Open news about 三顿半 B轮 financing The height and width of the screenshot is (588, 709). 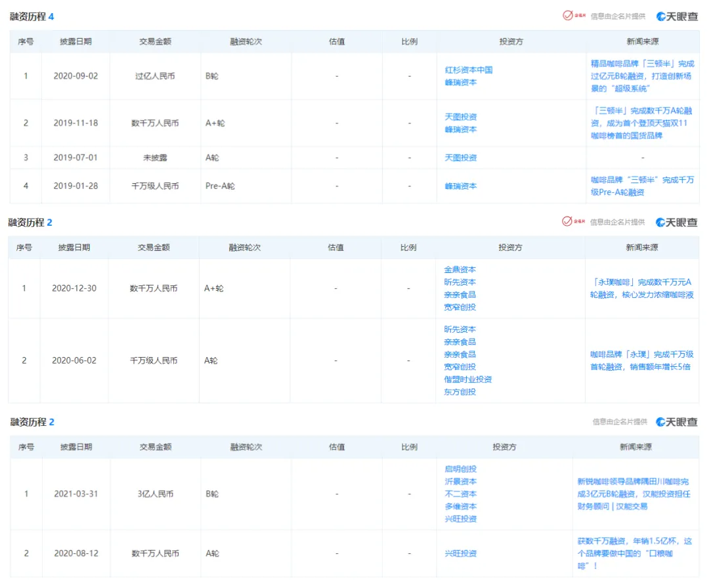[x=642, y=76]
